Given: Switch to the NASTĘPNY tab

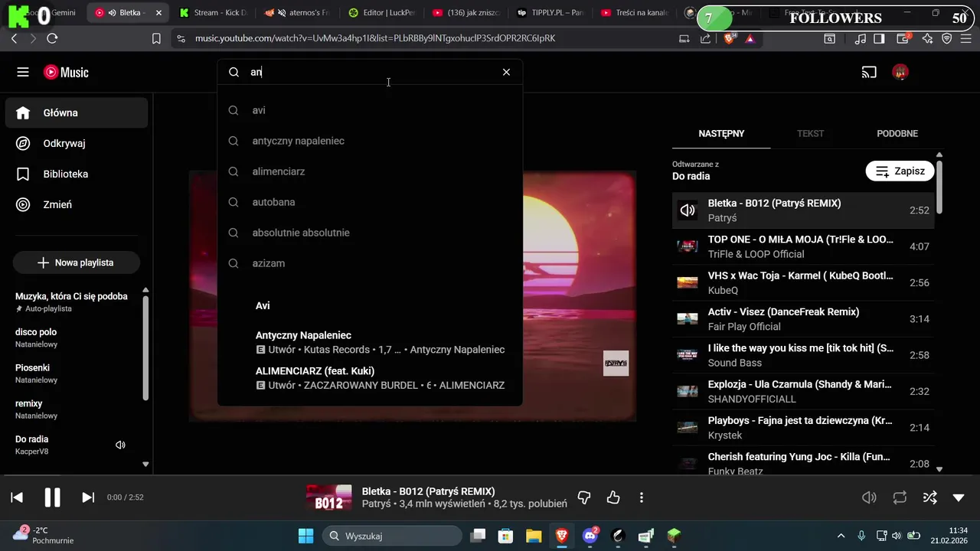Looking at the screenshot, I should tap(721, 134).
